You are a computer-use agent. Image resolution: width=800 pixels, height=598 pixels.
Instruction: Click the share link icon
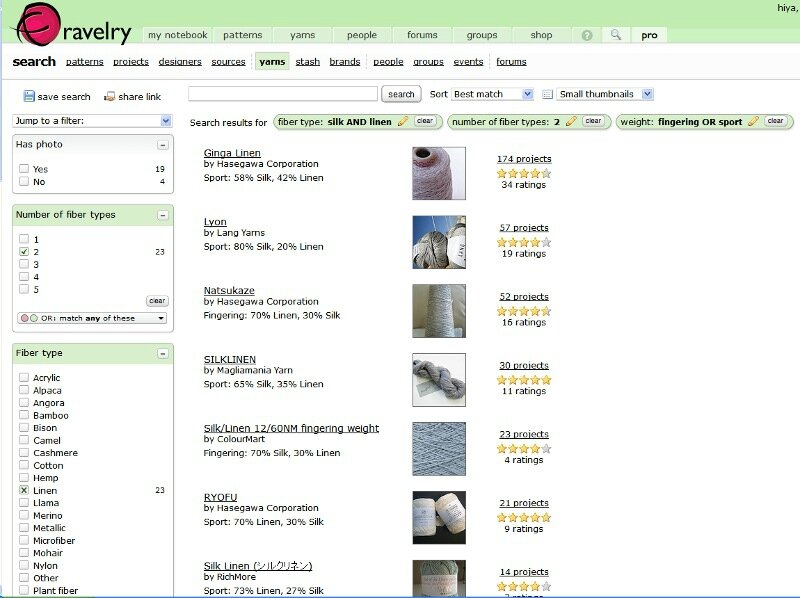pos(109,96)
